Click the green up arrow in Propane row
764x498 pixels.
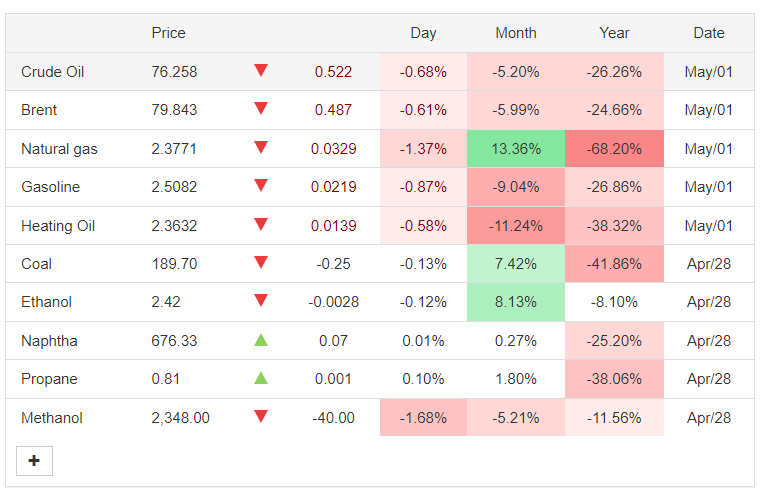point(261,378)
